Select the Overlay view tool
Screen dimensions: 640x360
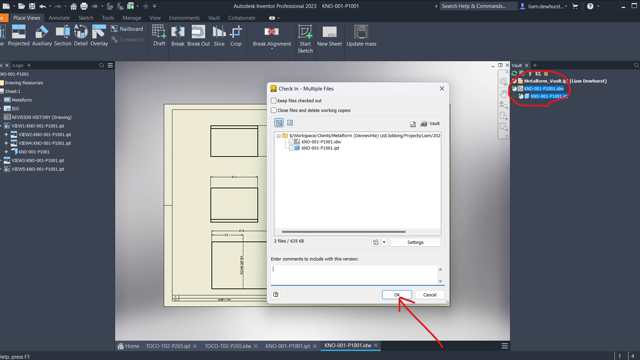pyautogui.click(x=99, y=35)
